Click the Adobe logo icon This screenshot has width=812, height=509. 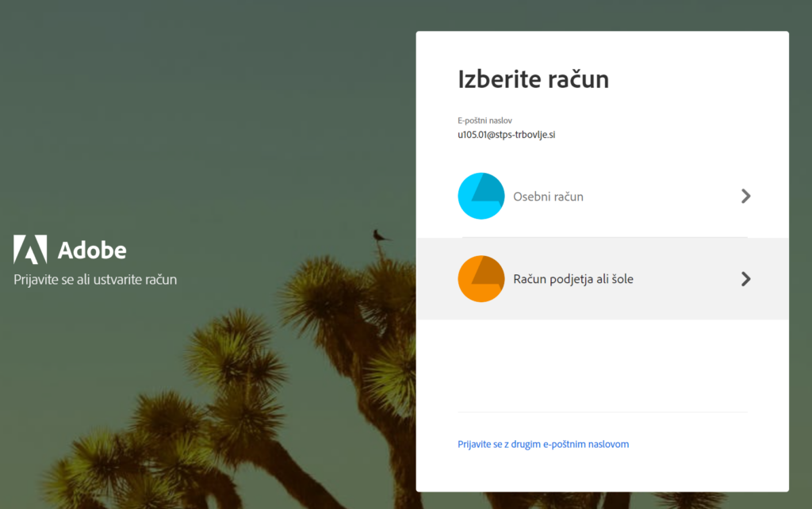point(30,249)
